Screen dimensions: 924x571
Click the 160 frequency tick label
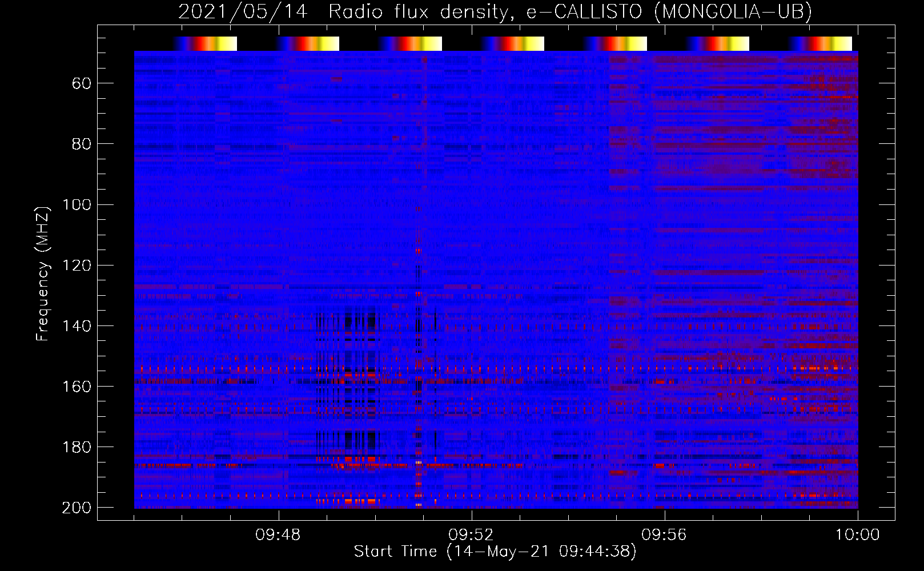click(77, 386)
